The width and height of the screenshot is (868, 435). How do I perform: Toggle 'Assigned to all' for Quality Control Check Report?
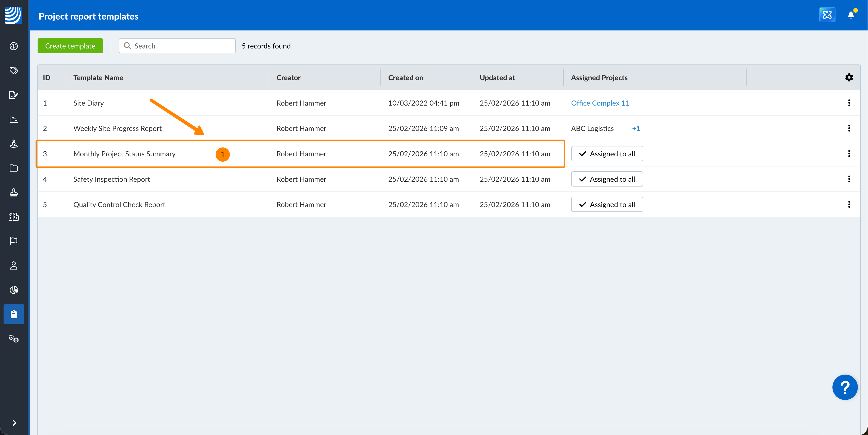(x=606, y=205)
